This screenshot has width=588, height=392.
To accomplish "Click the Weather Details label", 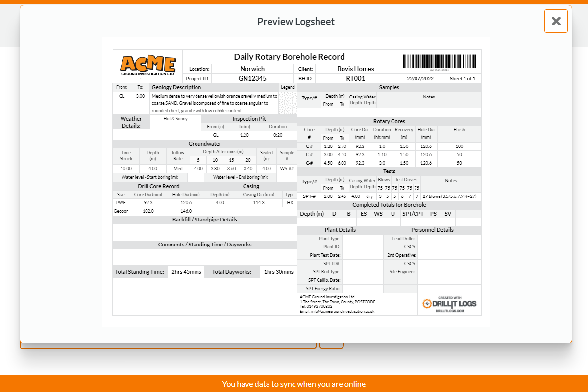I will click(131, 122).
